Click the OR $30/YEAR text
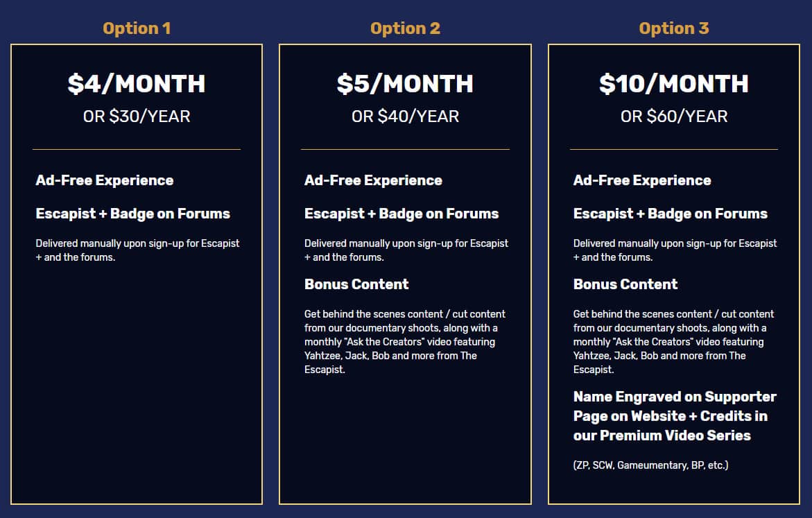Screen dimensions: 812x518 [137, 116]
